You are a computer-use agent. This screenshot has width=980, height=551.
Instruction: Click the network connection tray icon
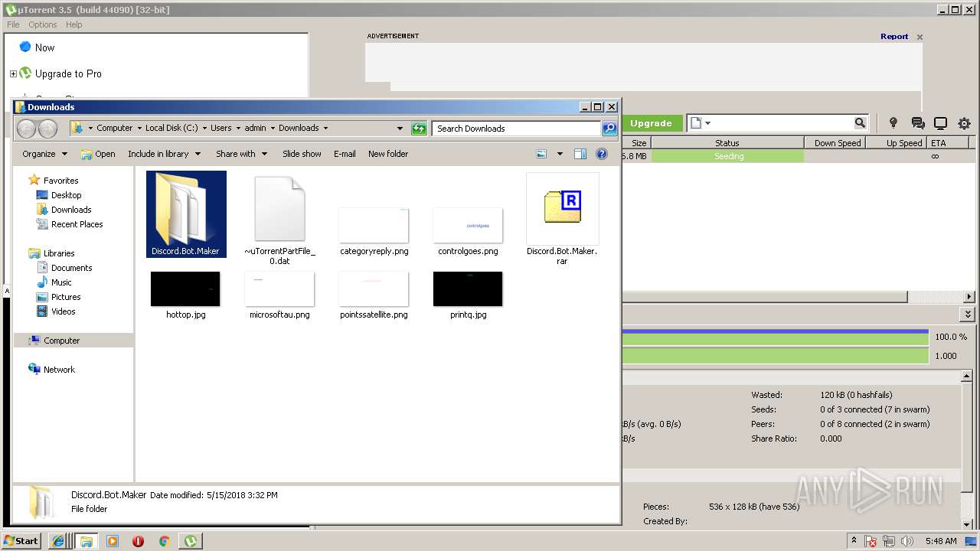pyautogui.click(x=890, y=541)
